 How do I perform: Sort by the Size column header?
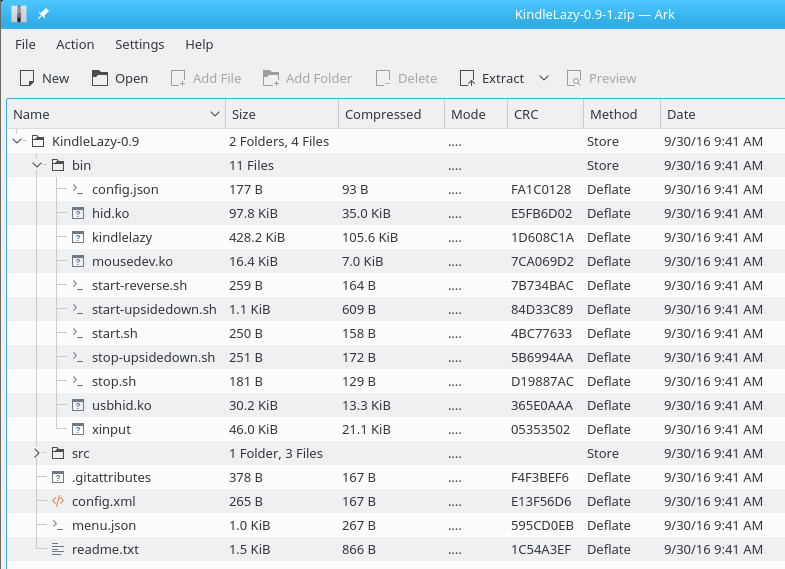tap(282, 114)
